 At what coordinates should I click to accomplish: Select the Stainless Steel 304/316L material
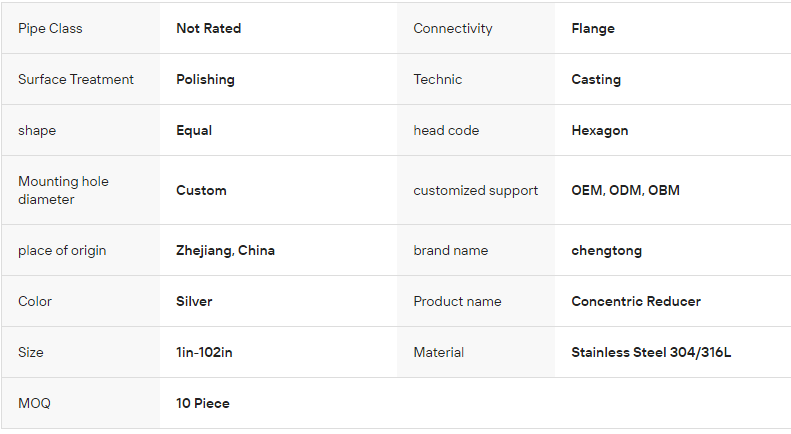click(651, 353)
